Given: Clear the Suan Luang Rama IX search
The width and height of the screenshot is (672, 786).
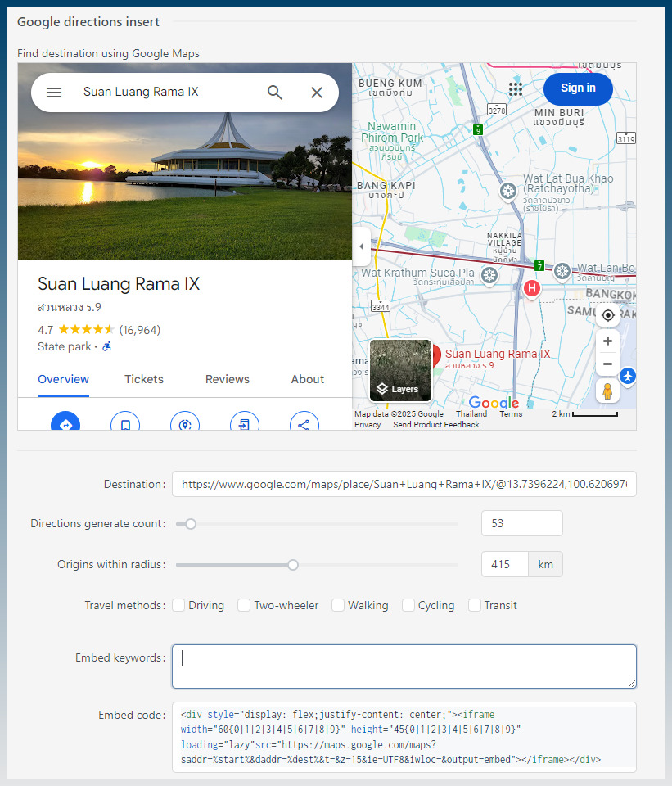Looking at the screenshot, I should (x=316, y=93).
